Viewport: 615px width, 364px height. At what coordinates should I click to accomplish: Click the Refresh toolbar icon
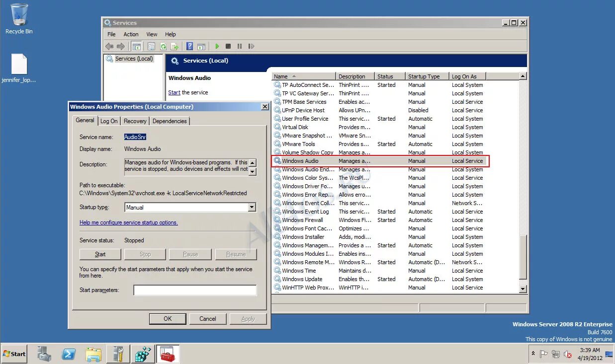click(163, 46)
